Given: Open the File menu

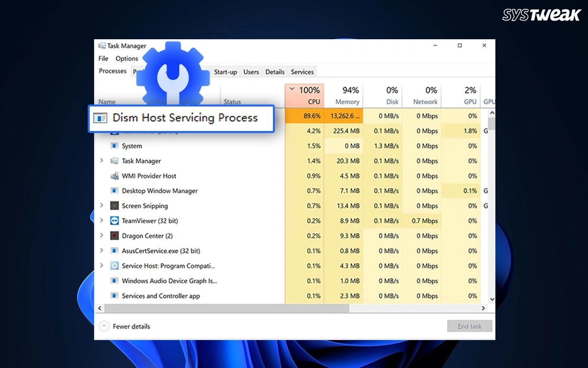Looking at the screenshot, I should 103,58.
